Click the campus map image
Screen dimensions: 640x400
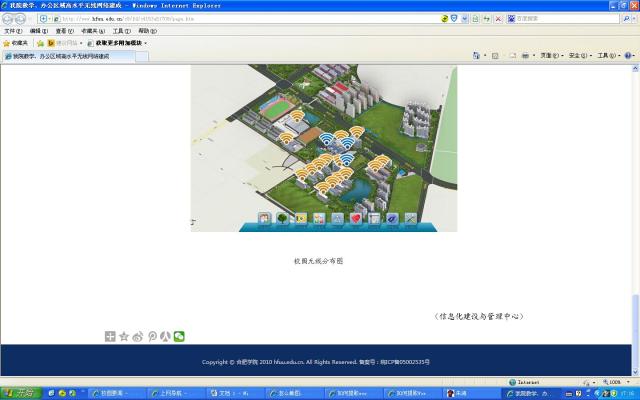[324, 148]
